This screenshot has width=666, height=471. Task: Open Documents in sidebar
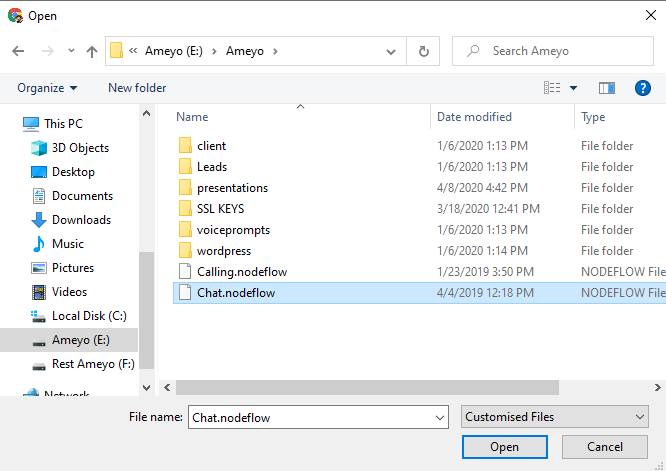click(x=72, y=196)
